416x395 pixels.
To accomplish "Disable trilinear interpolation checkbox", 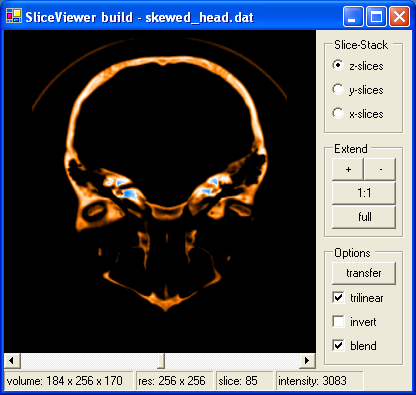I will (x=338, y=298).
